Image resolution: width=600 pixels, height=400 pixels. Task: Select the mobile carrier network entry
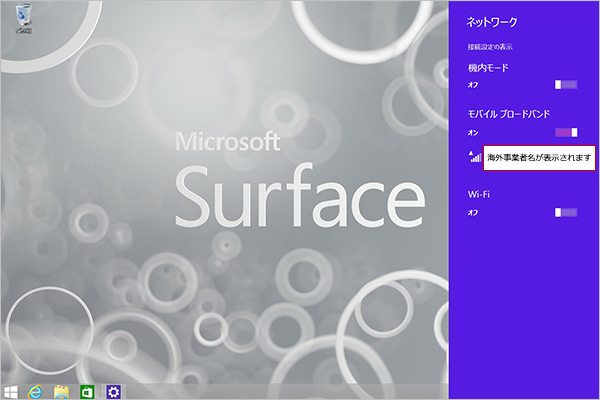(539, 157)
